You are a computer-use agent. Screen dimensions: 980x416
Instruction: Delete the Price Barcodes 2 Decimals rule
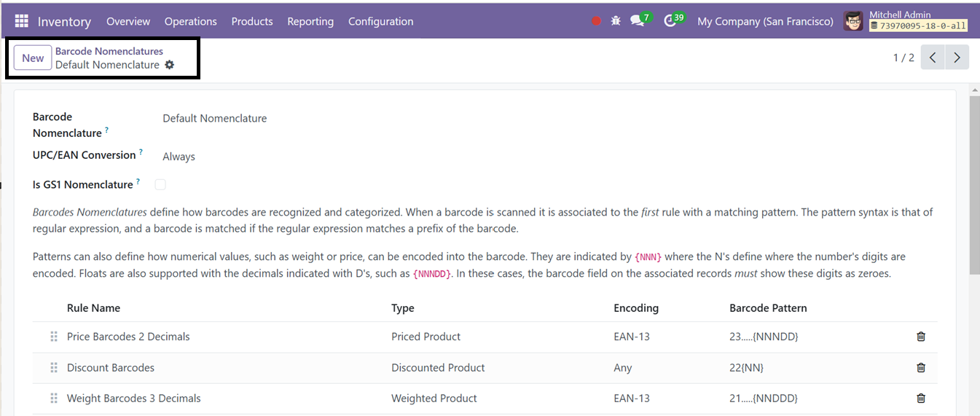click(921, 337)
